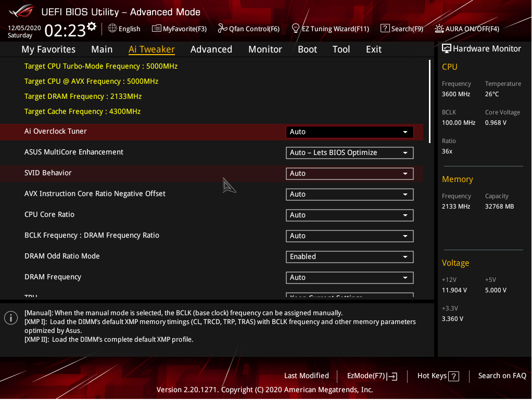Viewport: 532px width, 400px height.
Task: Click Target CPU Turbo-Mode Frequency text
Action: [101, 67]
